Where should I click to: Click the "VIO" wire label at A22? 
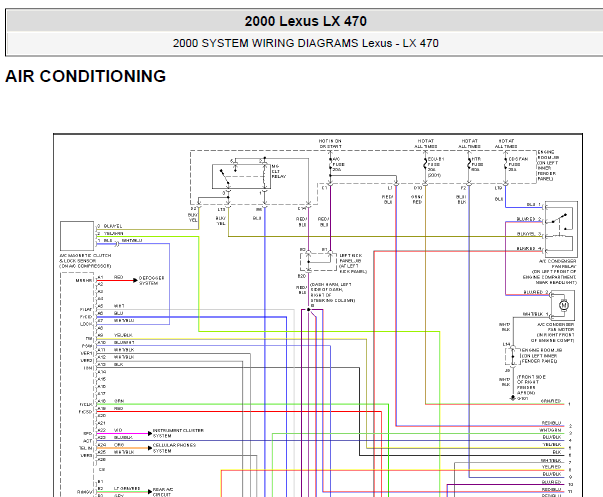pyautogui.click(x=118, y=430)
